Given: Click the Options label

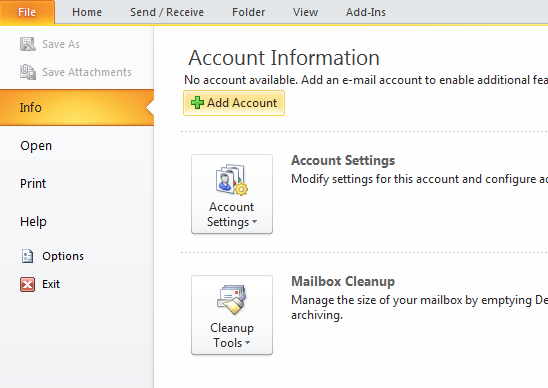Looking at the screenshot, I should [x=63, y=256].
